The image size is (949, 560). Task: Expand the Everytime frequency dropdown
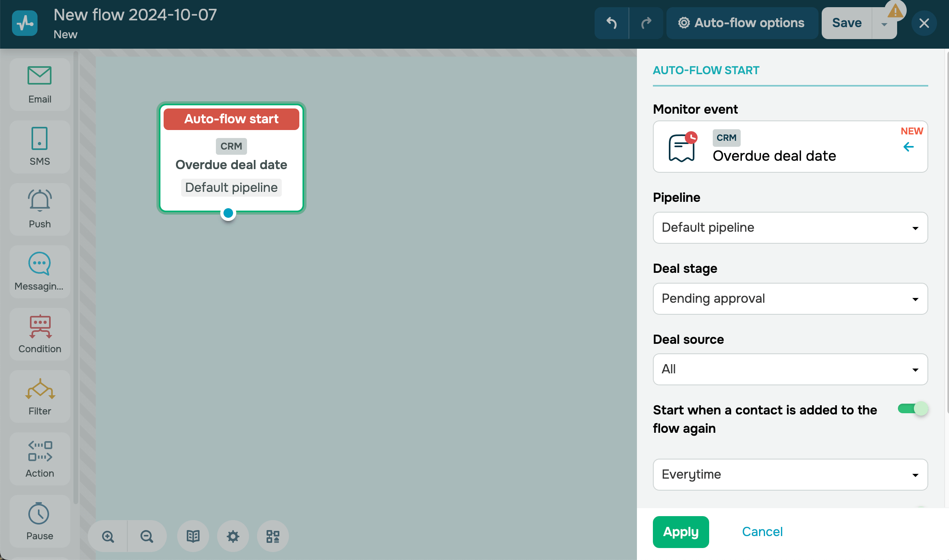coord(790,475)
